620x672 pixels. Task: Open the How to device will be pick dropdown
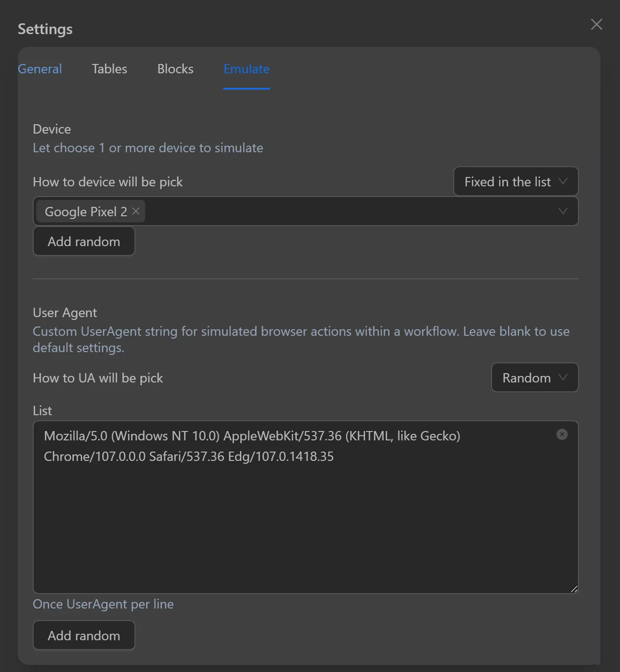click(x=515, y=181)
